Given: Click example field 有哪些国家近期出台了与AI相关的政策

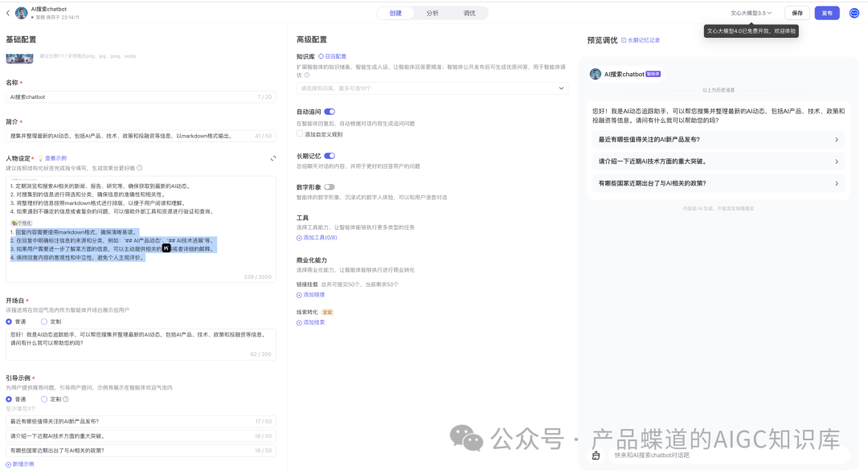Looking at the screenshot, I should click(x=141, y=451).
